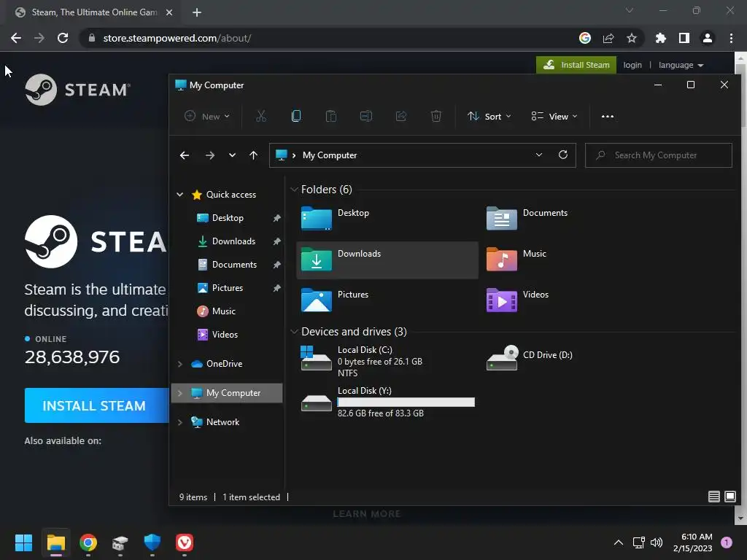This screenshot has height=560, width=747.
Task: Open the Sort dropdown
Action: coord(489,116)
